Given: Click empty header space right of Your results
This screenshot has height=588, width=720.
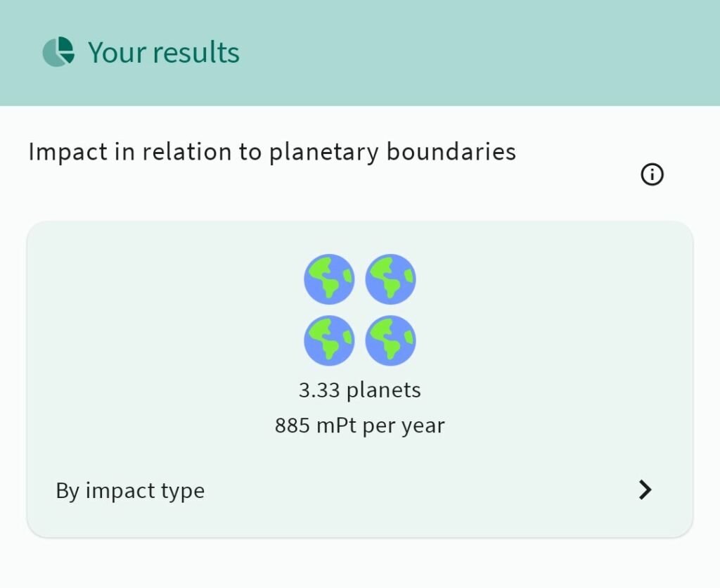Looking at the screenshot, I should click(478, 53).
